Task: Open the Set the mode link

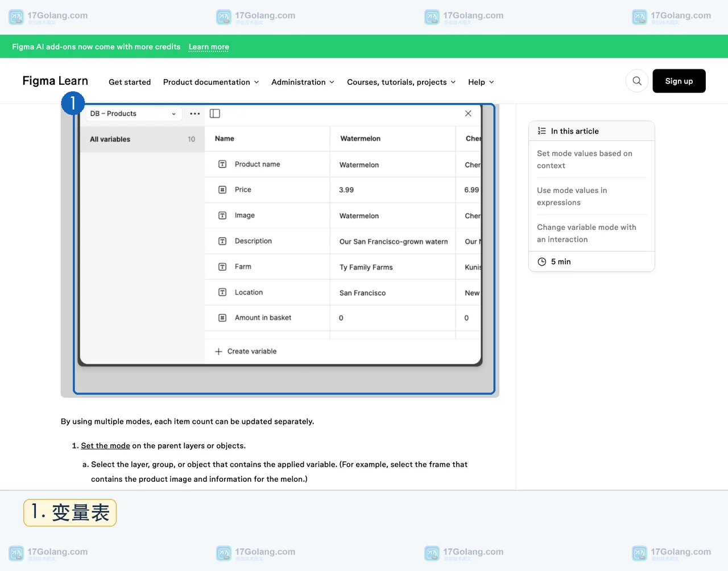Action: point(105,446)
